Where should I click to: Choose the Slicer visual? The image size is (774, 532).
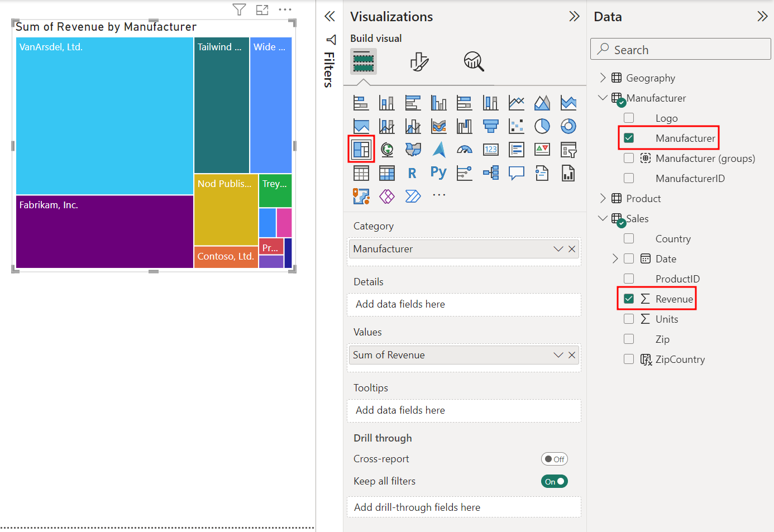[x=568, y=149]
